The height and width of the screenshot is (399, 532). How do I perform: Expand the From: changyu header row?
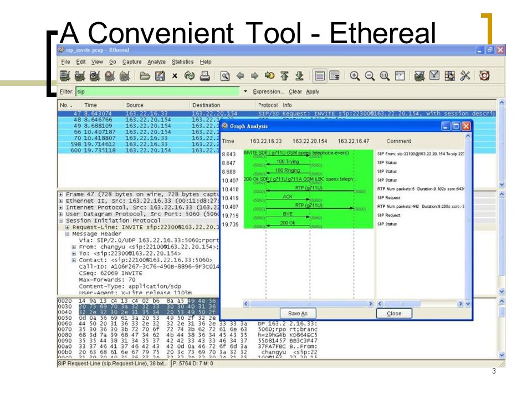point(74,247)
